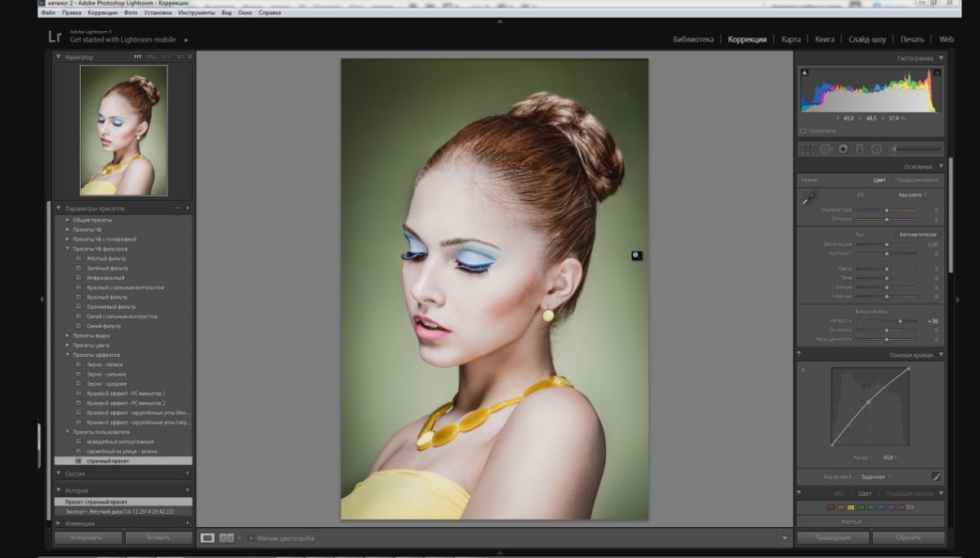Screen dimensions: 980x558
Task: Click the Автоматически tone button
Action: (x=917, y=234)
